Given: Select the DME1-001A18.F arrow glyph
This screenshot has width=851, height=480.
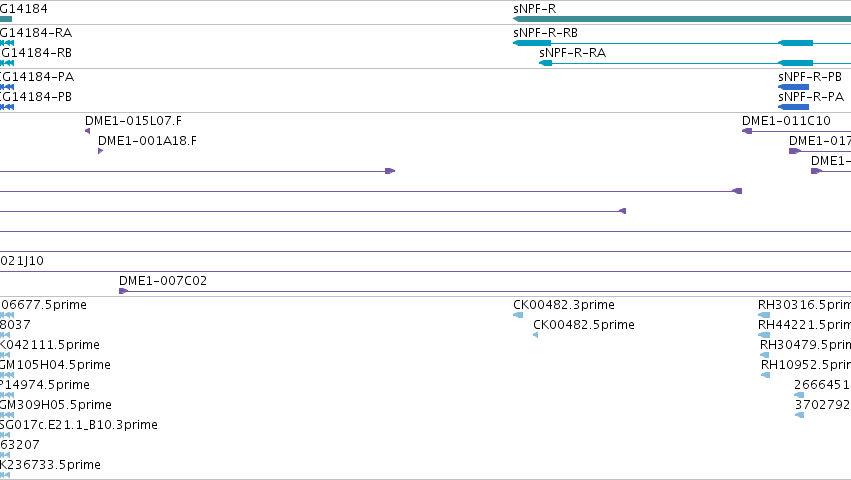Looking at the screenshot, I should [x=100, y=151].
